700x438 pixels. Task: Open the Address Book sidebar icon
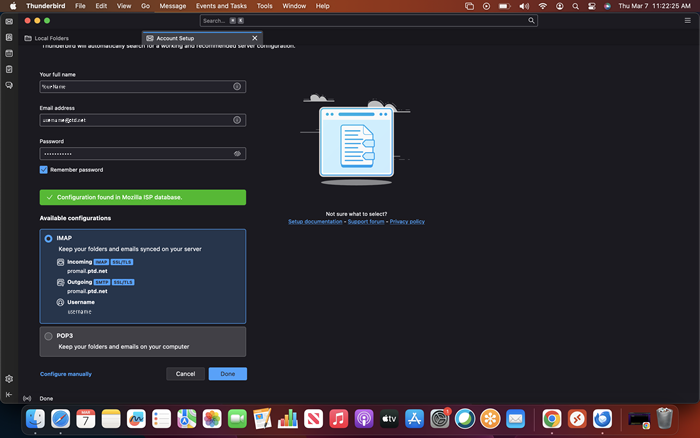pos(9,38)
